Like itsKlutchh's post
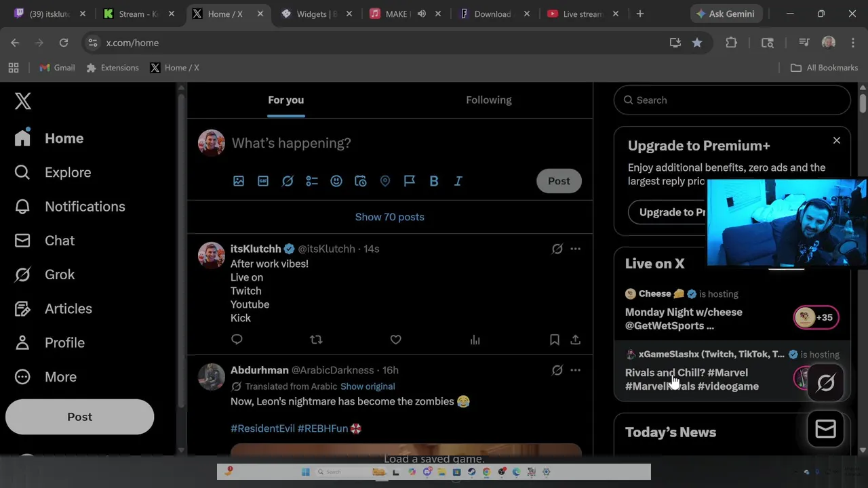868x488 pixels. pyautogui.click(x=395, y=340)
